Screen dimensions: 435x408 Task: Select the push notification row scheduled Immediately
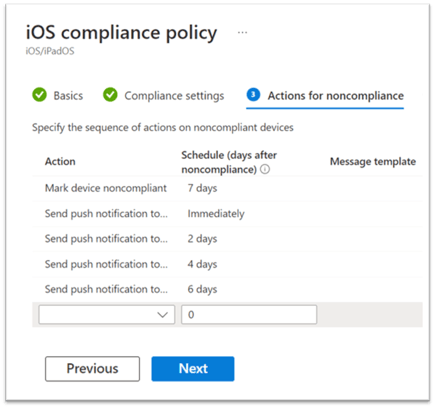[227, 214]
